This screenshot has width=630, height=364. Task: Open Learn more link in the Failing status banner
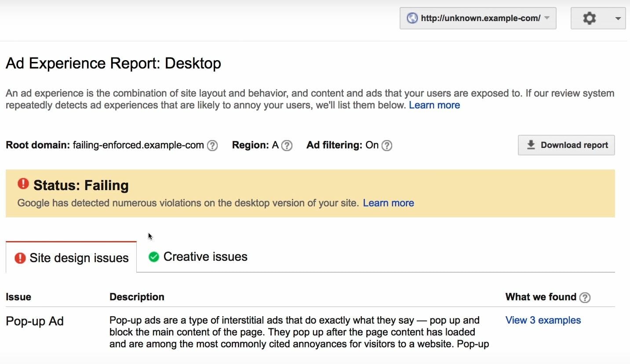coord(388,203)
